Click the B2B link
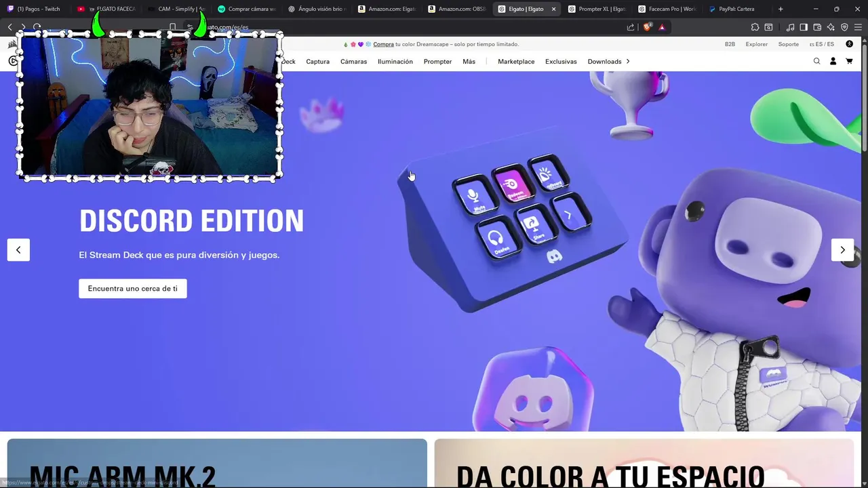The width and height of the screenshot is (868, 488). (730, 44)
